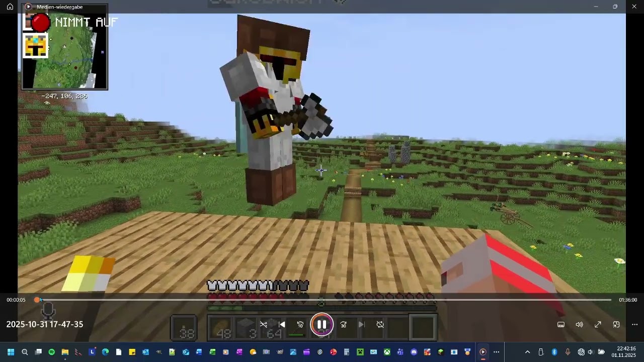Expand hidden system tray icons

(x=527, y=352)
